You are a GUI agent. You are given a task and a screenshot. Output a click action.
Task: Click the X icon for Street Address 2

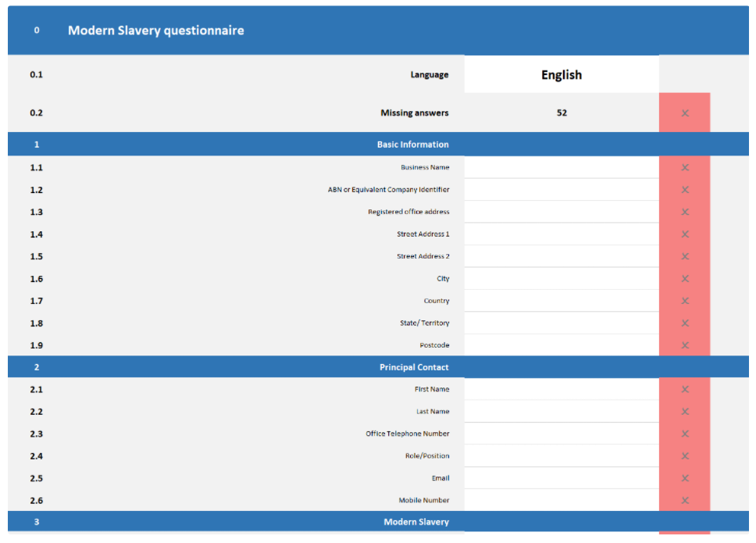pyautogui.click(x=685, y=256)
